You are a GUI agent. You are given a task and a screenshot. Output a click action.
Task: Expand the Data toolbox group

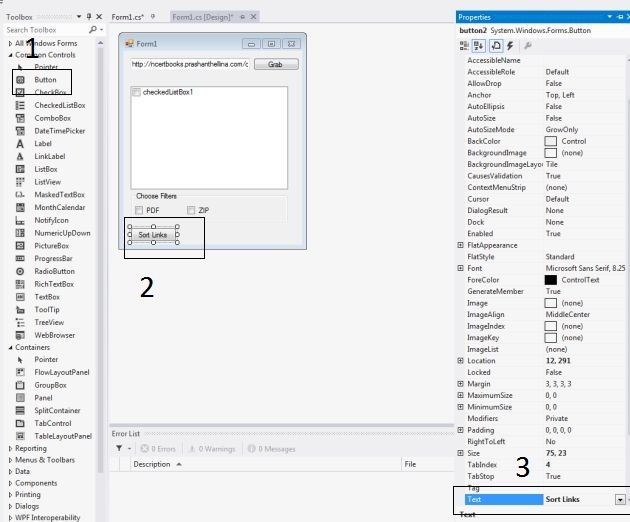coord(10,471)
